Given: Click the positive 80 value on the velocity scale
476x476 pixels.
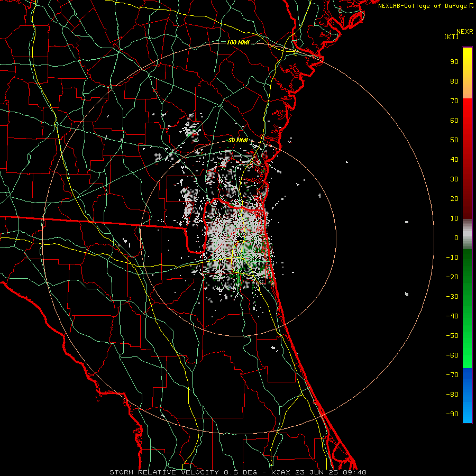Looking at the screenshot, I should tap(454, 81).
